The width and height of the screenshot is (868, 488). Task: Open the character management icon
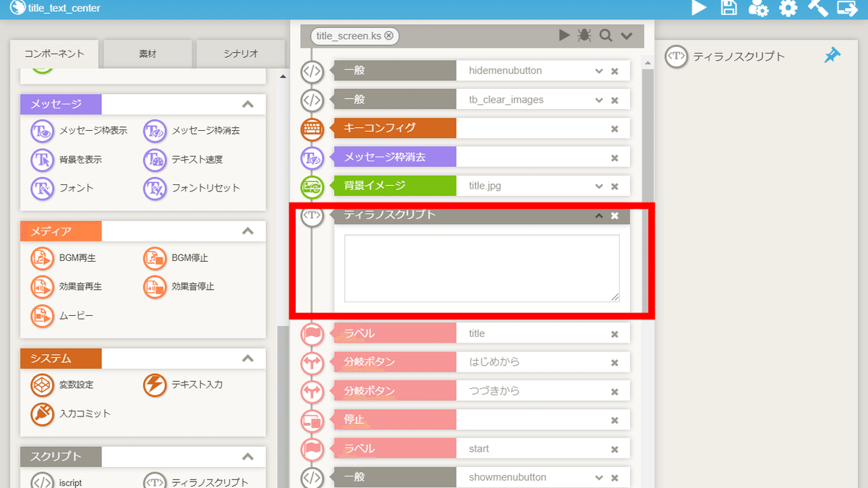758,8
